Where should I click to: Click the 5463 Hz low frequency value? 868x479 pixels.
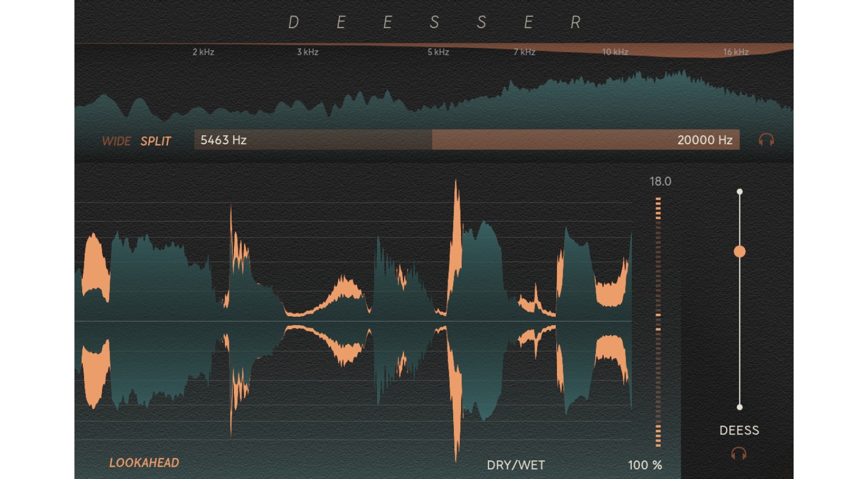click(x=224, y=140)
